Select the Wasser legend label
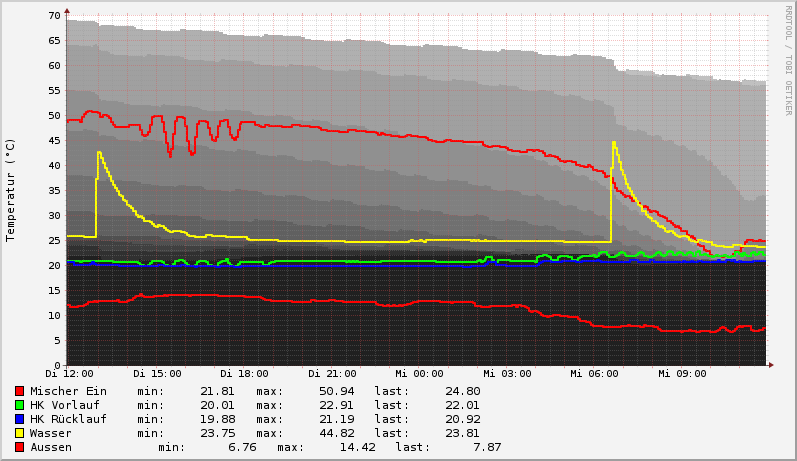This screenshot has width=797, height=461. click(51, 433)
